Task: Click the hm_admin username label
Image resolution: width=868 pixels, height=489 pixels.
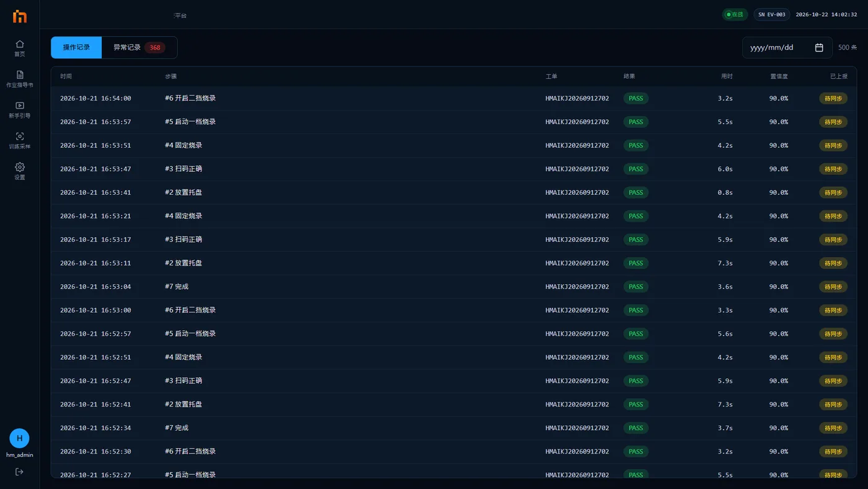Action: 20,455
